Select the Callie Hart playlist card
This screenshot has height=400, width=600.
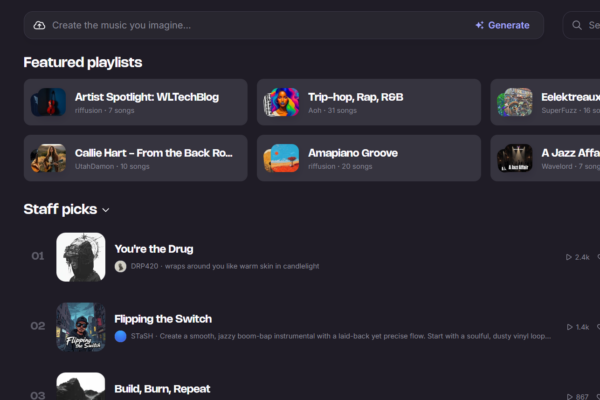point(135,158)
